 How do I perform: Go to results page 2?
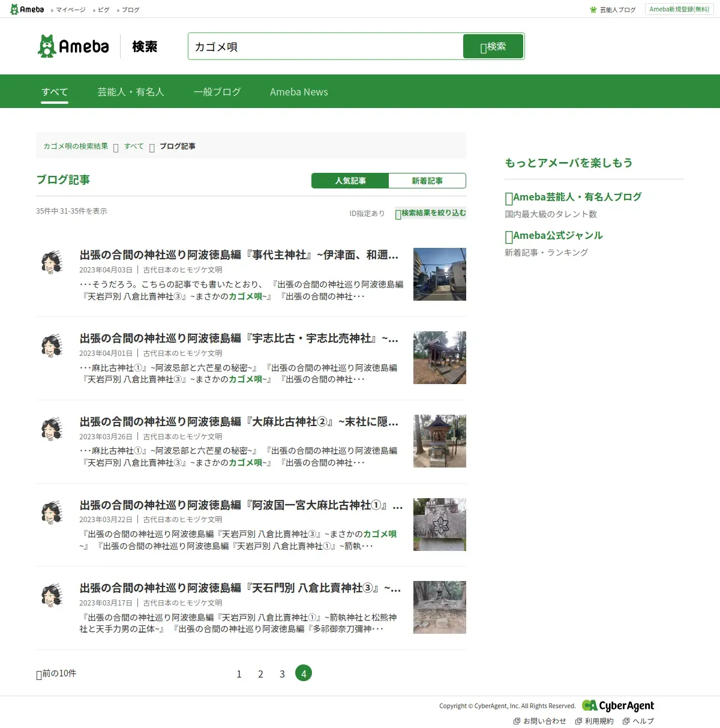pyautogui.click(x=260, y=674)
